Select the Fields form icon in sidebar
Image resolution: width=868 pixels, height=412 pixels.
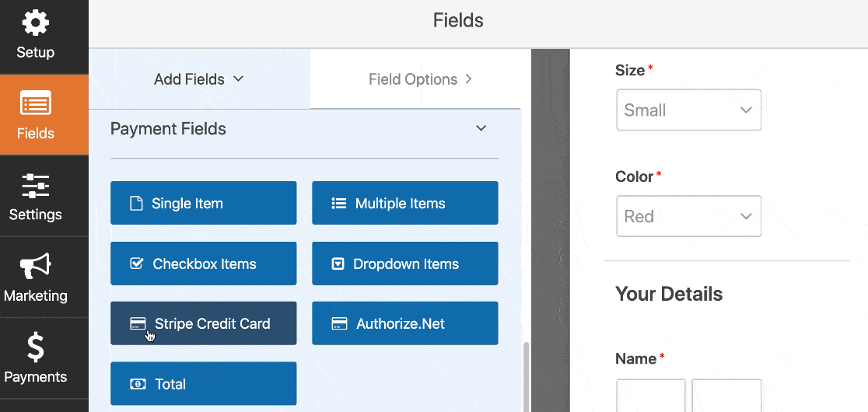tap(36, 103)
